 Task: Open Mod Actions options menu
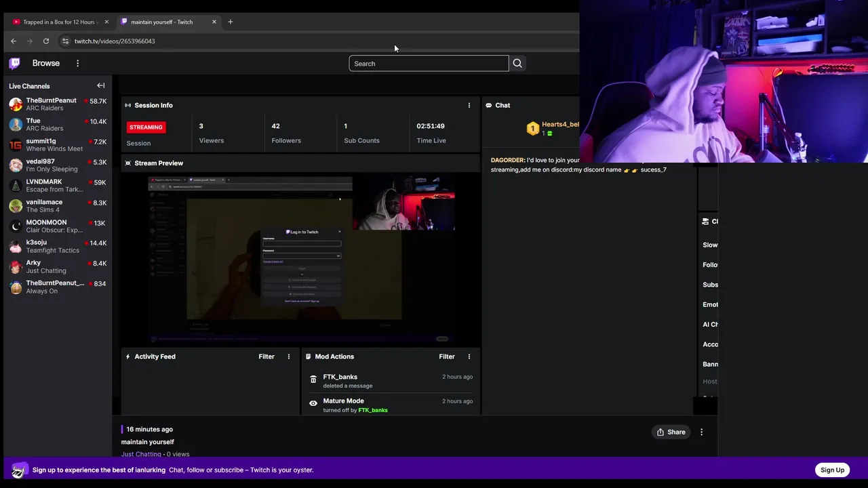pyautogui.click(x=469, y=357)
